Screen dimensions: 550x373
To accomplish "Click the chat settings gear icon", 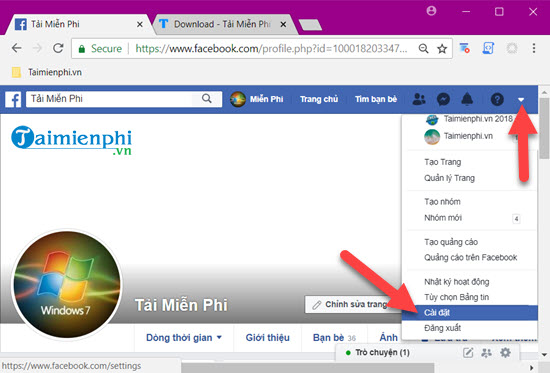I will click(x=505, y=352).
